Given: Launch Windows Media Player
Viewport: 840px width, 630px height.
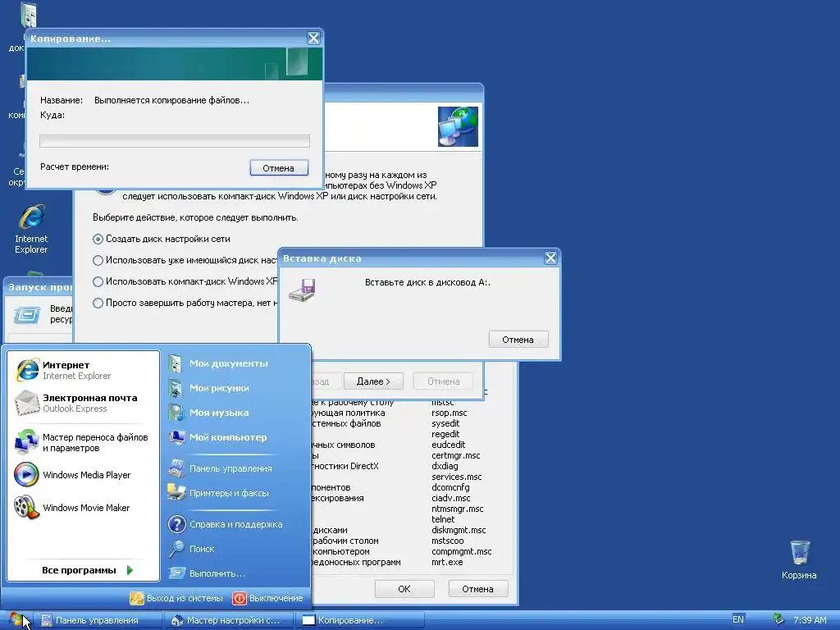Looking at the screenshot, I should [83, 475].
